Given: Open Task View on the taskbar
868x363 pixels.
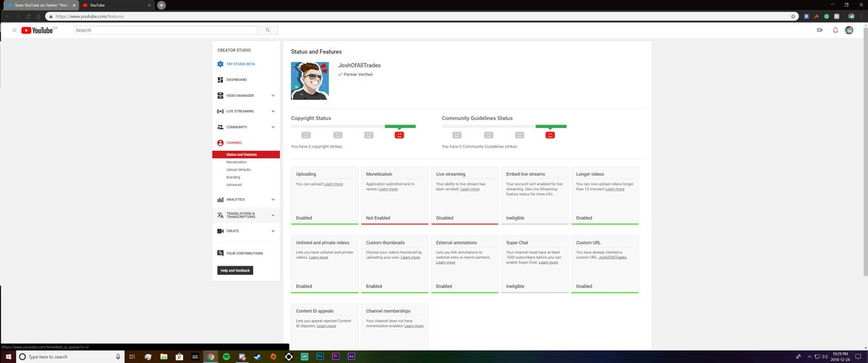Looking at the screenshot, I should (132, 357).
